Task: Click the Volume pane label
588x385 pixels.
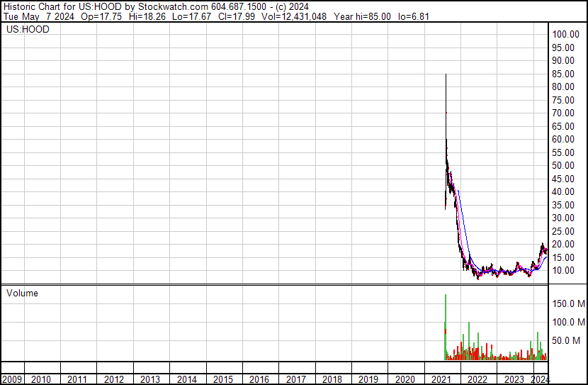Action: [x=22, y=294]
